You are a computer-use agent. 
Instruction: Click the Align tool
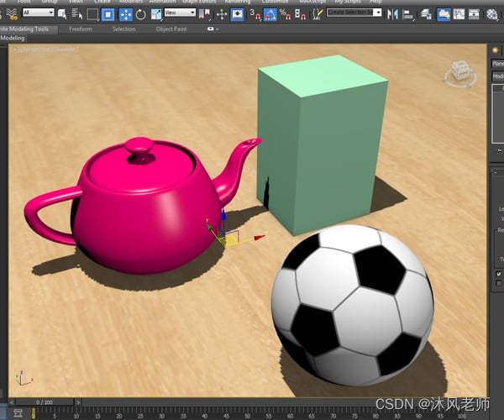pos(408,14)
